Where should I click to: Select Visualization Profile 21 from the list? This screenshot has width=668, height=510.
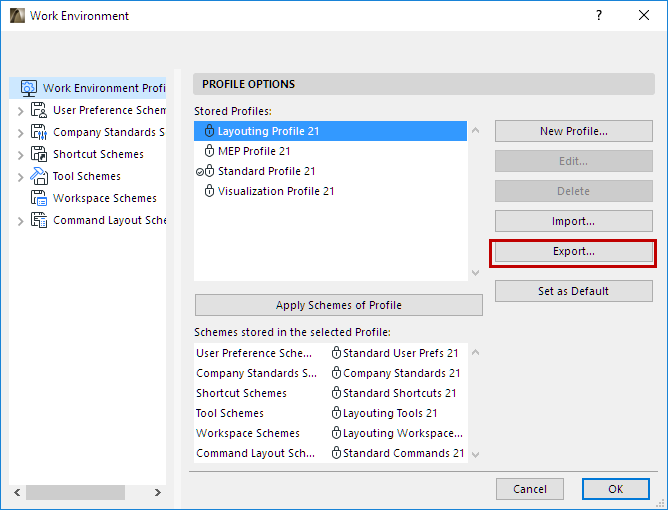276,191
